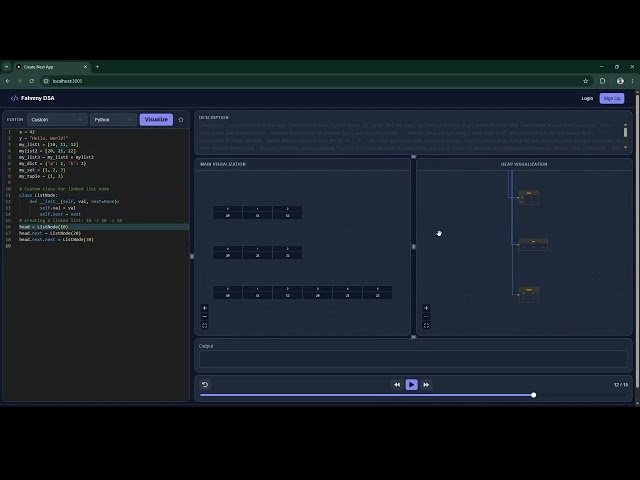
Task: Zoom in on the Main Visualization panel
Action: tap(204, 308)
